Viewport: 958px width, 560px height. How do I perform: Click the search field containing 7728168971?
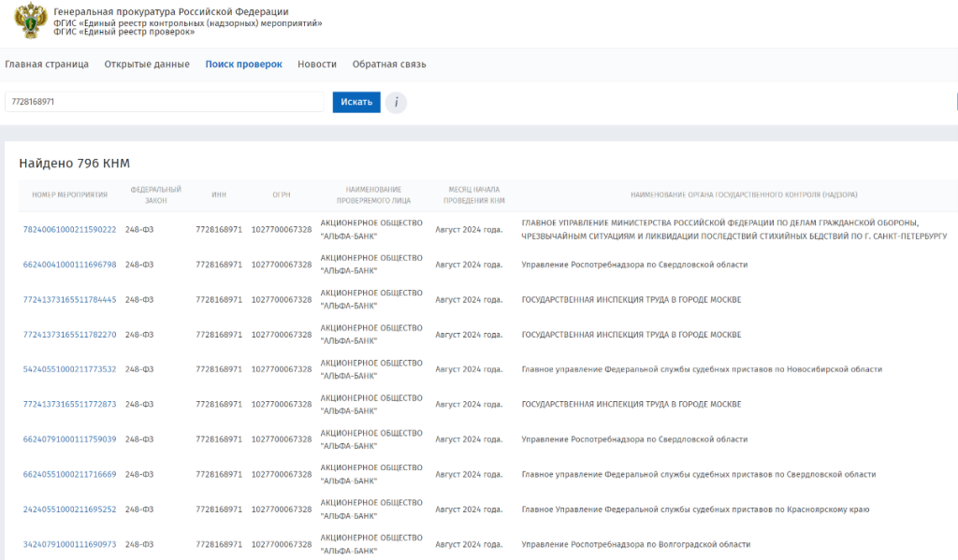(x=164, y=102)
